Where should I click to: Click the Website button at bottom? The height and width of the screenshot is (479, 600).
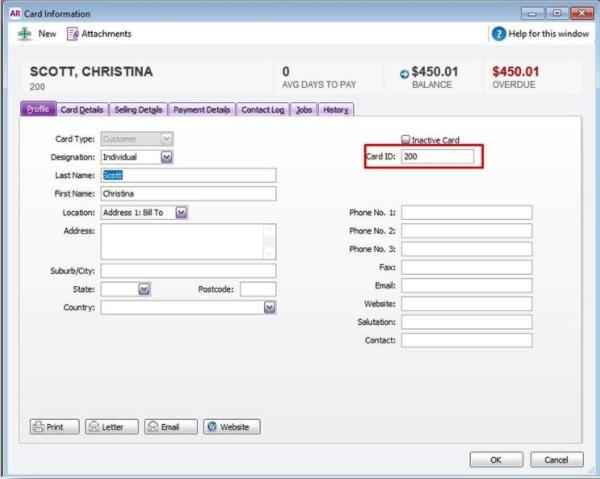coord(232,427)
